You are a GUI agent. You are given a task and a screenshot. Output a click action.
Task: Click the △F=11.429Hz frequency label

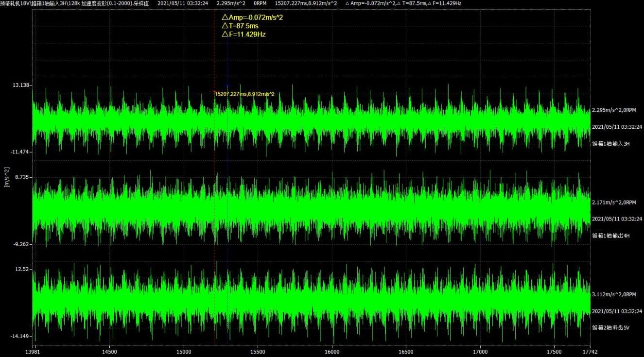[x=244, y=34]
